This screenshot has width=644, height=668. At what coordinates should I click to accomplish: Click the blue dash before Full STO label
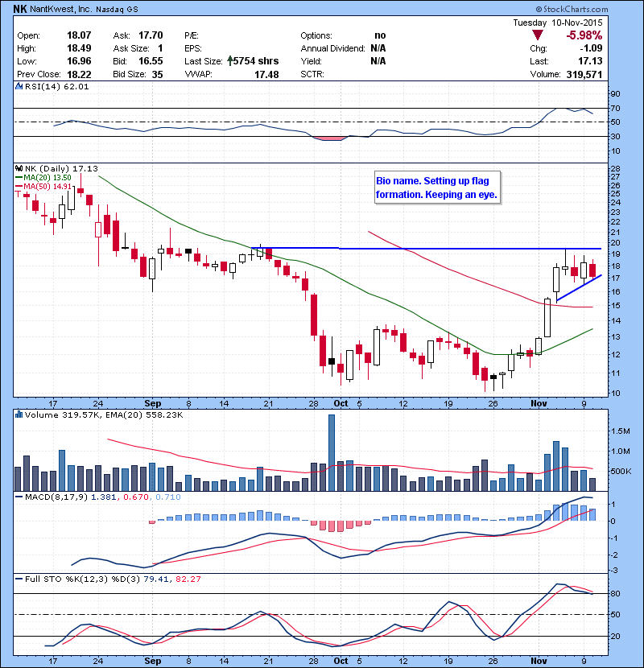19,579
